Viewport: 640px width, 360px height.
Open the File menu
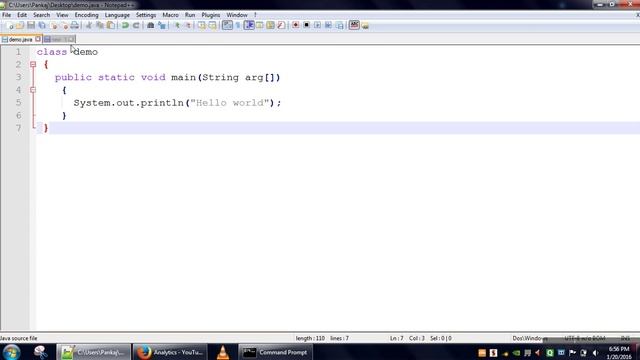click(7, 15)
